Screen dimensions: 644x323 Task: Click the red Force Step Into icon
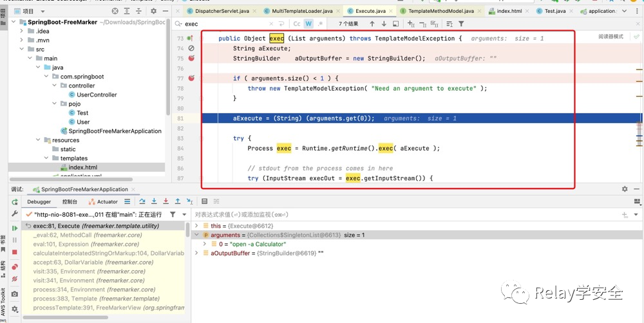pyautogui.click(x=166, y=201)
